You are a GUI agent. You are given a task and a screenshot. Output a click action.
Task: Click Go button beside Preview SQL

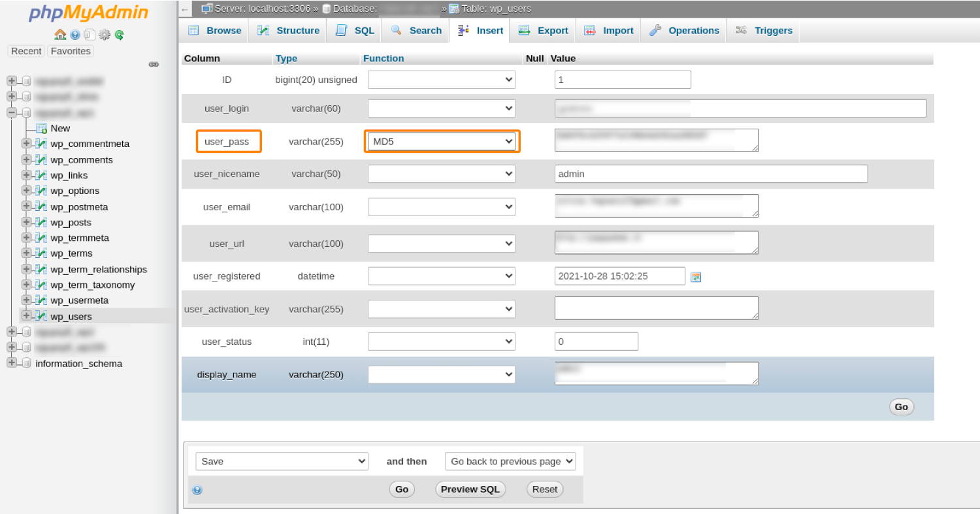coord(402,489)
